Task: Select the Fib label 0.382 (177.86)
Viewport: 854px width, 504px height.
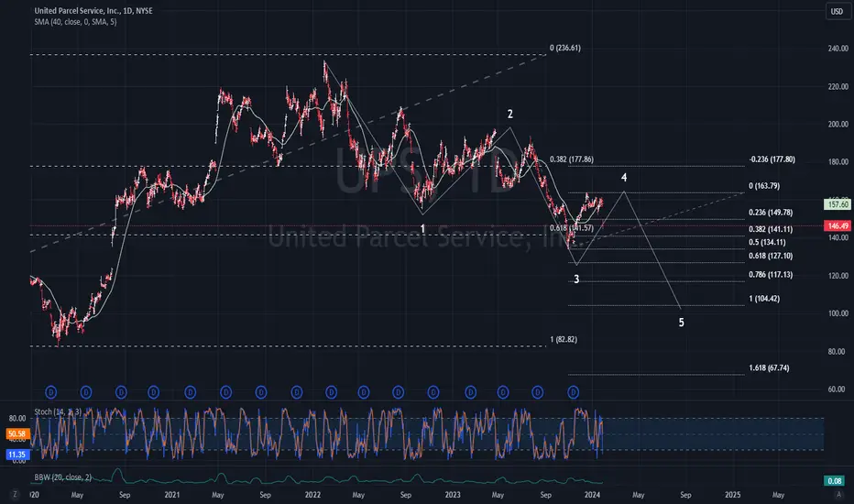Action: click(572, 159)
